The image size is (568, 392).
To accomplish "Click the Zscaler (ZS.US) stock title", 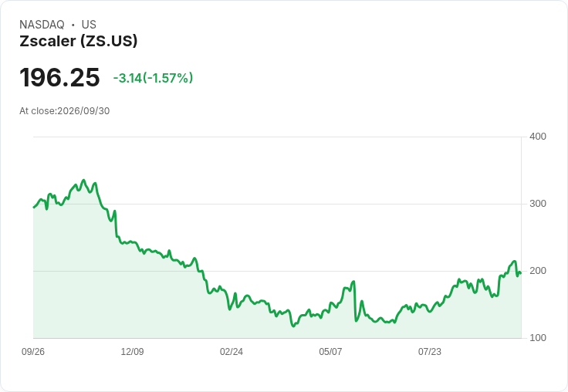I will 79,41.
